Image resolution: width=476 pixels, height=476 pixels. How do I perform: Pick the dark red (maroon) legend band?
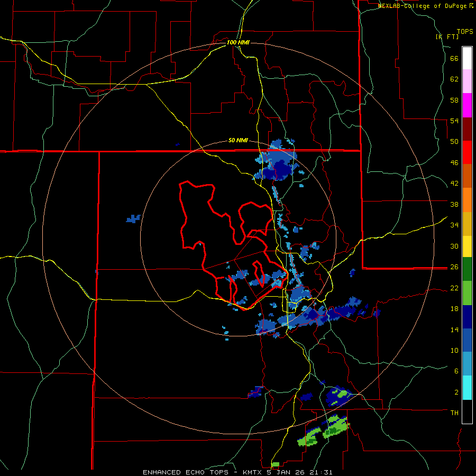467,129
